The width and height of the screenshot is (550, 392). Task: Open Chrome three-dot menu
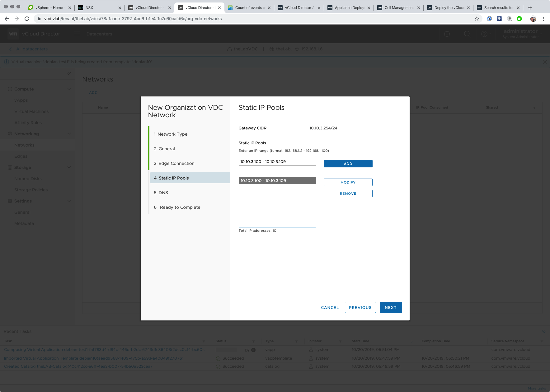click(x=543, y=19)
